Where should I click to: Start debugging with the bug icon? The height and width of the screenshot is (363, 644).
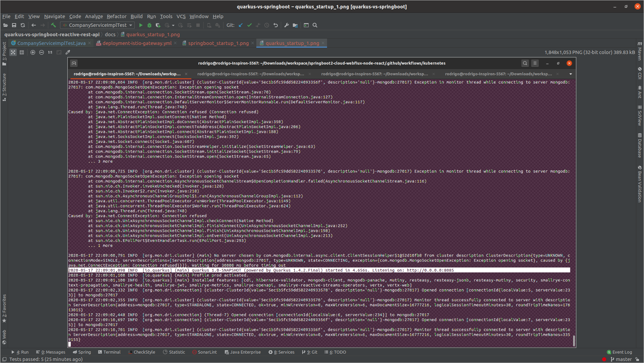tap(149, 25)
